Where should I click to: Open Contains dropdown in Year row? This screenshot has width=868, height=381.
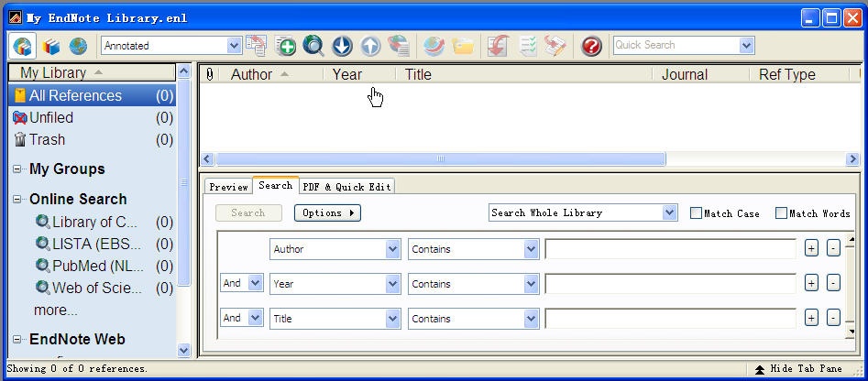point(531,284)
